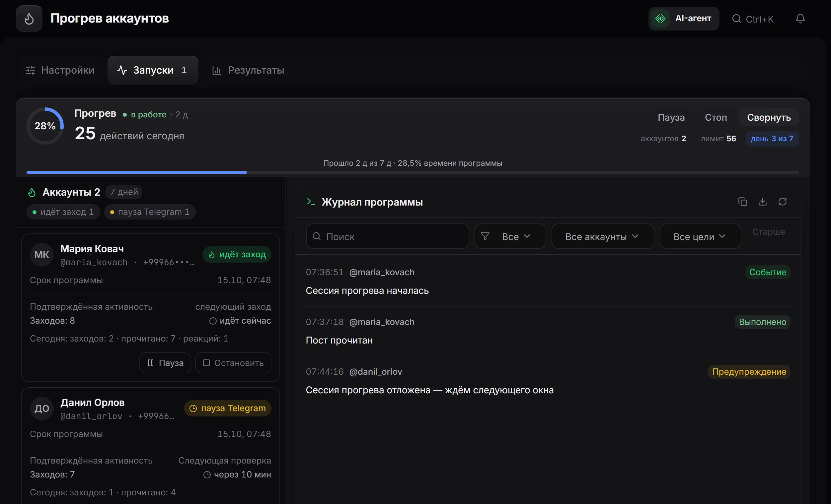Click the 'идёт заход' status badge
831x504 pixels.
[x=237, y=254]
